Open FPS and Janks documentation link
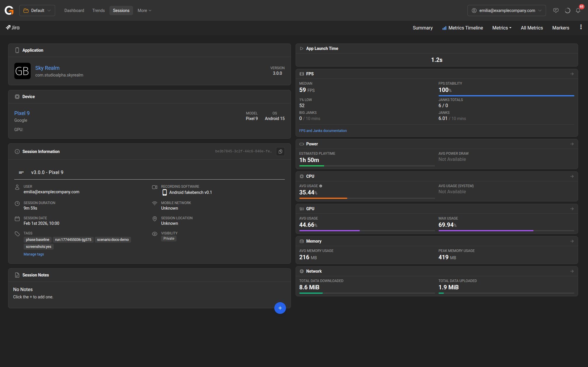 click(323, 131)
